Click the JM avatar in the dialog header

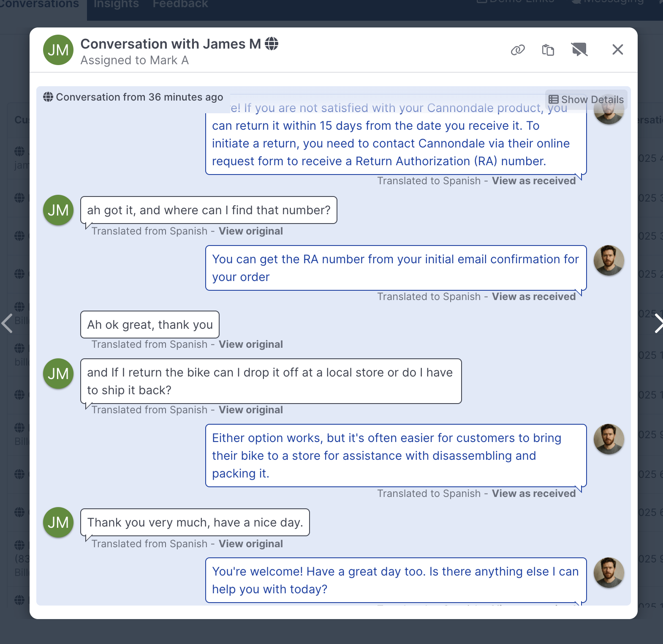58,50
